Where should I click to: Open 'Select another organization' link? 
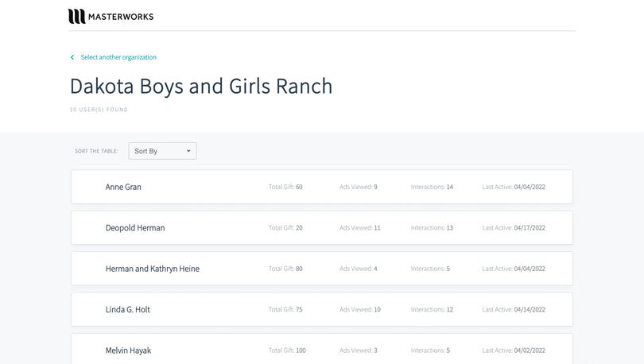tap(118, 57)
